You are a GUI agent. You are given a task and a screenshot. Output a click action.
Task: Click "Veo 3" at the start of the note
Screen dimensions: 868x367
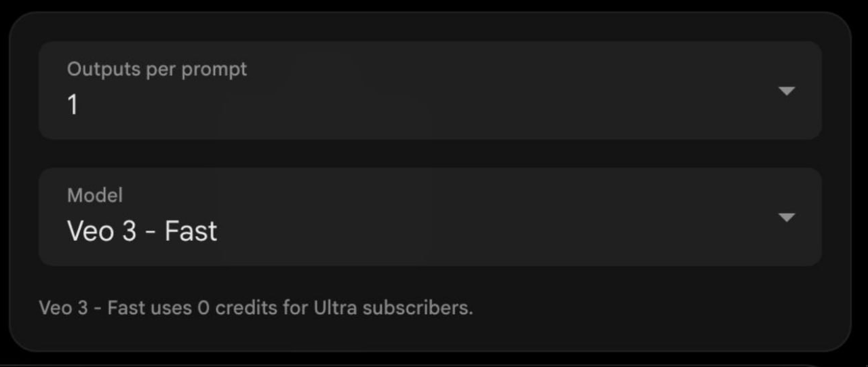[64, 308]
